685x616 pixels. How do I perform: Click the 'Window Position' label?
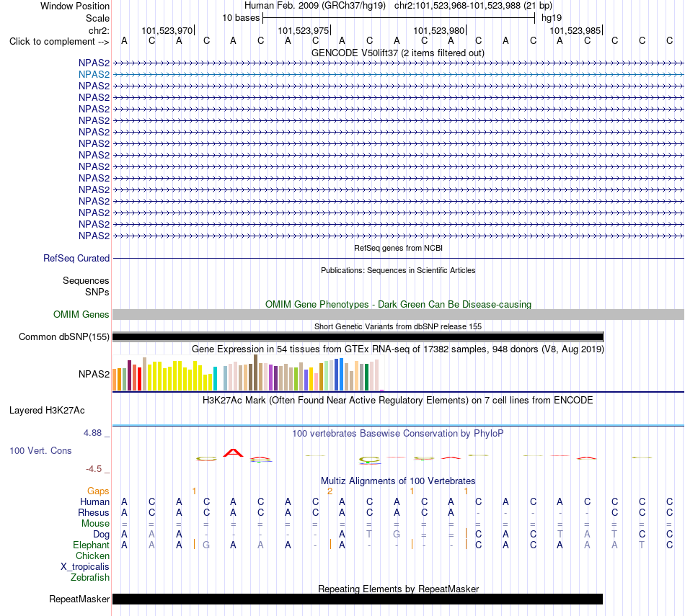[75, 6]
